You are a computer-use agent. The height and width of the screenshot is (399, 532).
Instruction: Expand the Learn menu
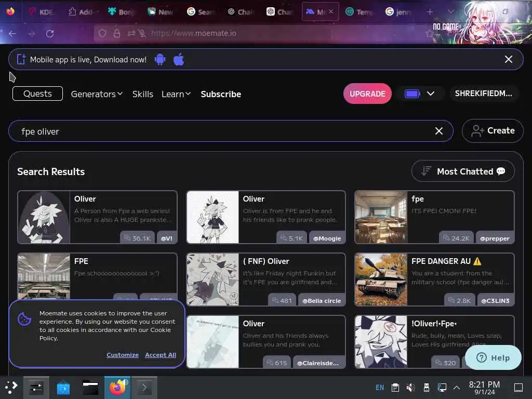[x=176, y=94]
